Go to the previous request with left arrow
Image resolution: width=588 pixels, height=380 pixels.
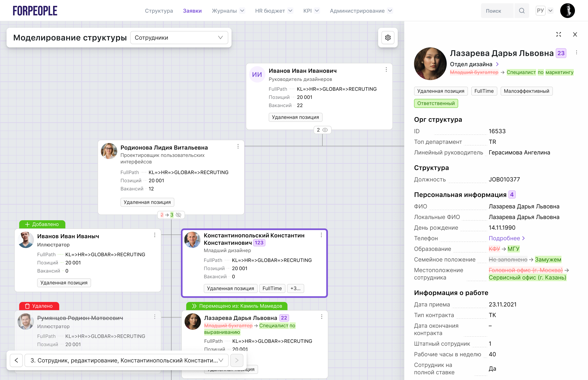(x=17, y=360)
